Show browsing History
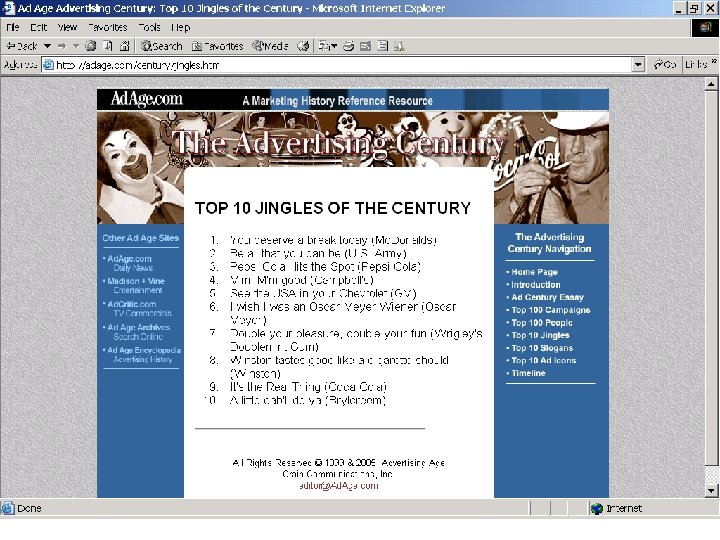The width and height of the screenshot is (720, 540). 303,46
